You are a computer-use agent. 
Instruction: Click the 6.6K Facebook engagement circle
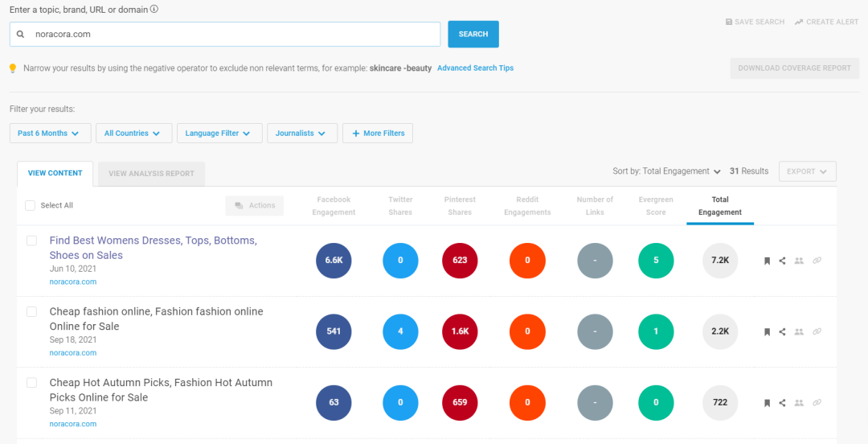point(334,261)
